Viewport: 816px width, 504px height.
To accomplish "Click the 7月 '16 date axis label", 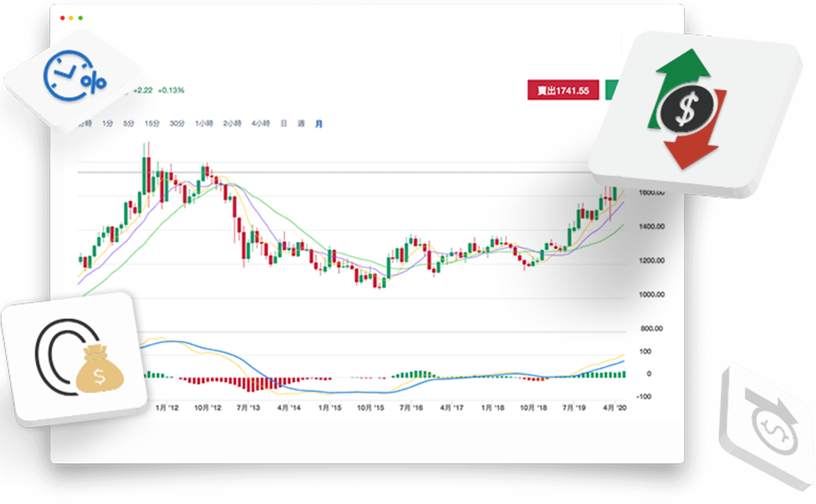I will [x=411, y=408].
